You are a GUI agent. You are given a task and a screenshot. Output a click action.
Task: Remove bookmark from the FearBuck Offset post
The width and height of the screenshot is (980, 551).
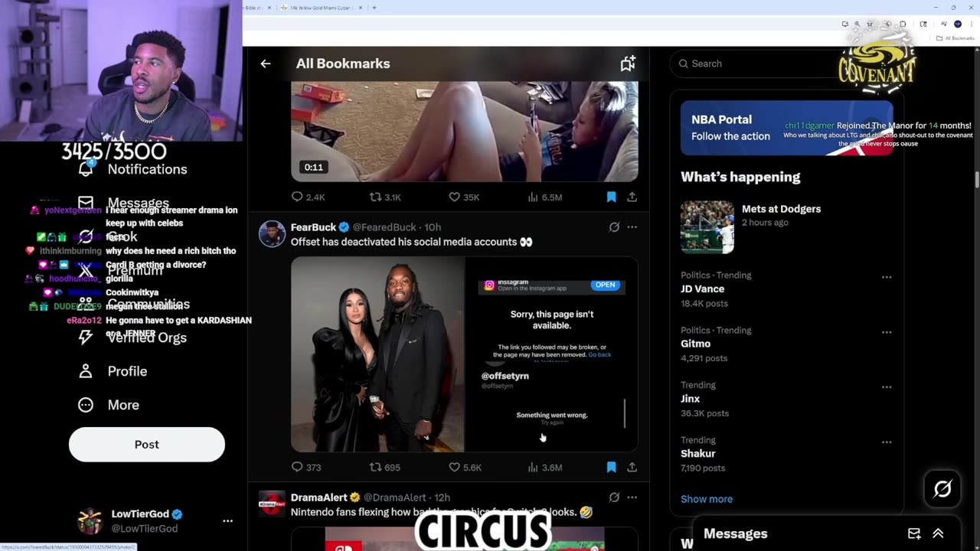click(x=611, y=467)
